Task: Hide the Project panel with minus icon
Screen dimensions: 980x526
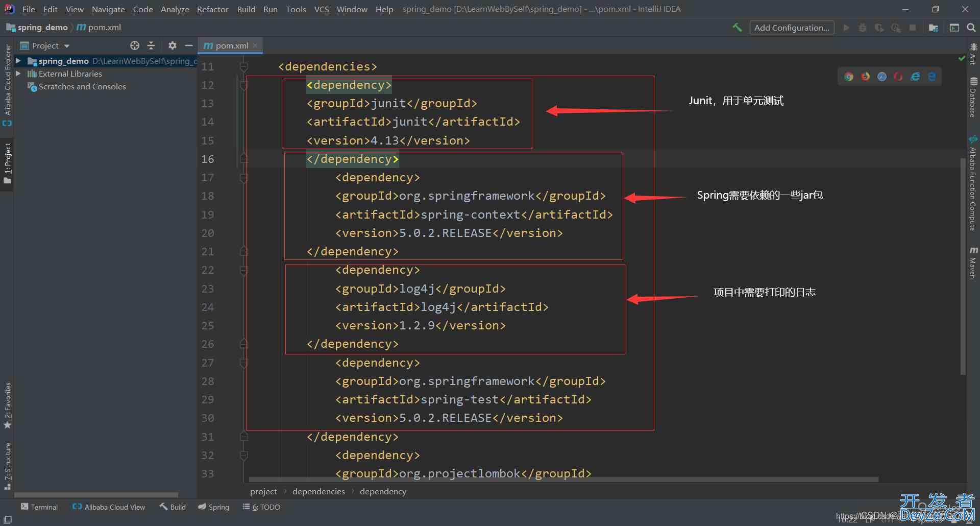Action: pos(188,45)
